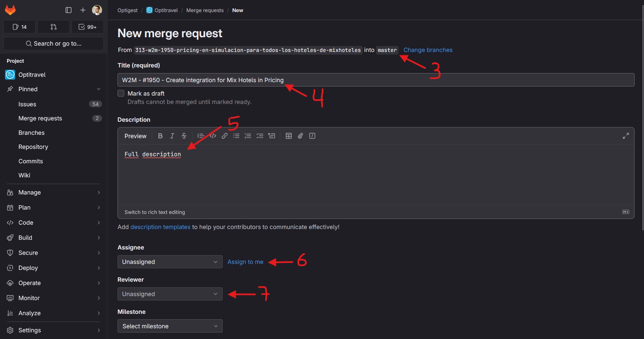This screenshot has height=339, width=644.
Task: Click the attach file paperclip icon
Action: (300, 136)
